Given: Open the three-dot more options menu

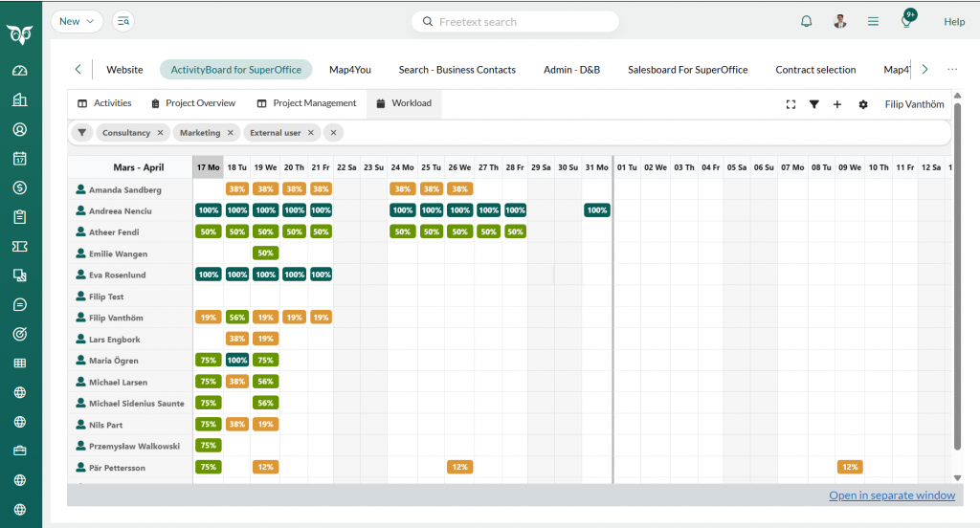Looking at the screenshot, I should pos(952,70).
